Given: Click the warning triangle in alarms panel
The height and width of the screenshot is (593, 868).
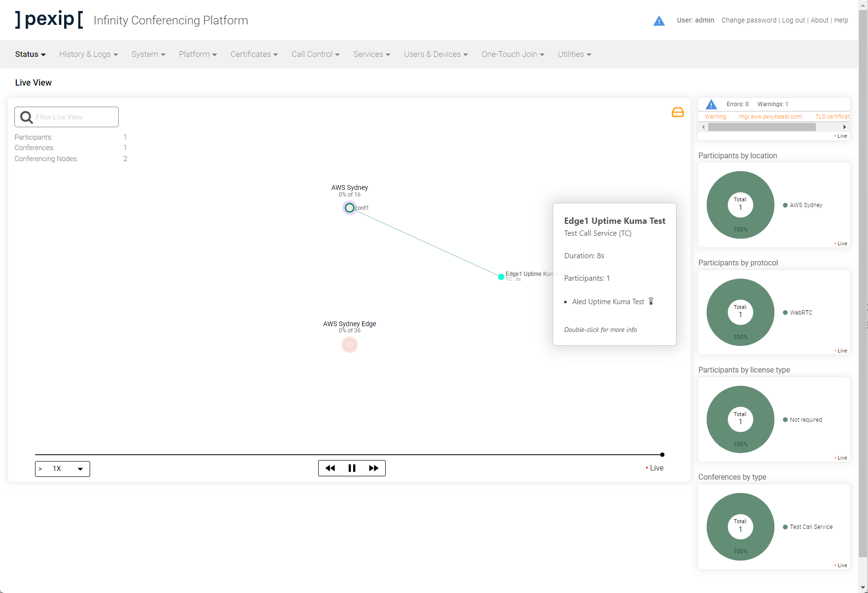Looking at the screenshot, I should (712, 104).
